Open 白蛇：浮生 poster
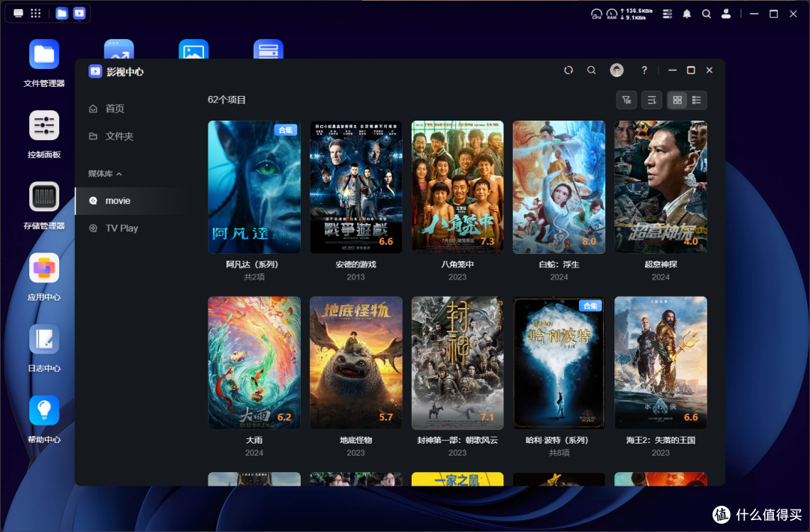 [559, 187]
